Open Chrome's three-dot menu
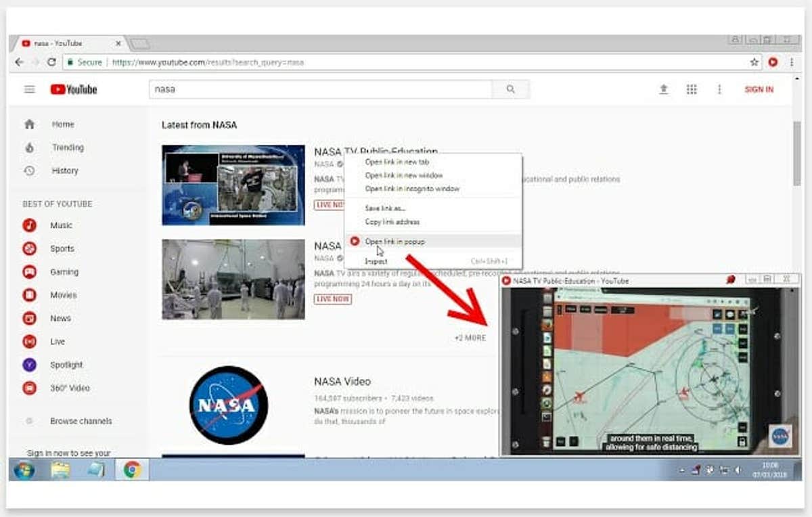The height and width of the screenshot is (517, 812). click(792, 62)
